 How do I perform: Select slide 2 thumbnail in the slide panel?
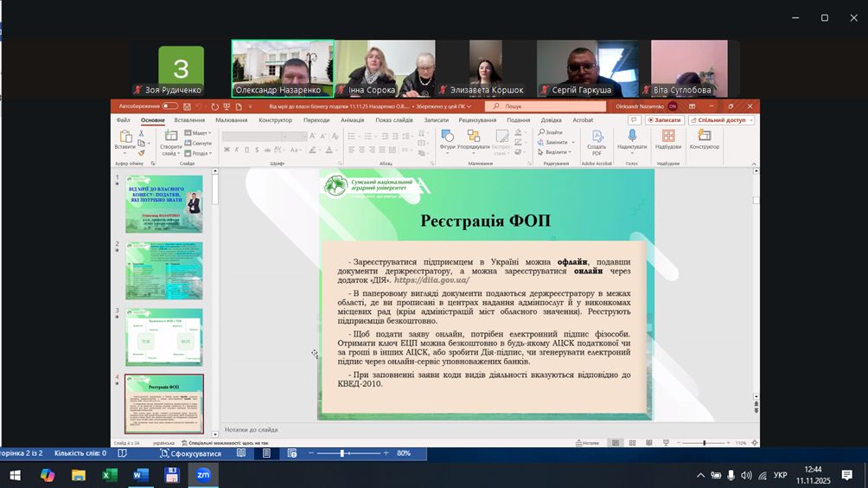pyautogui.click(x=163, y=270)
